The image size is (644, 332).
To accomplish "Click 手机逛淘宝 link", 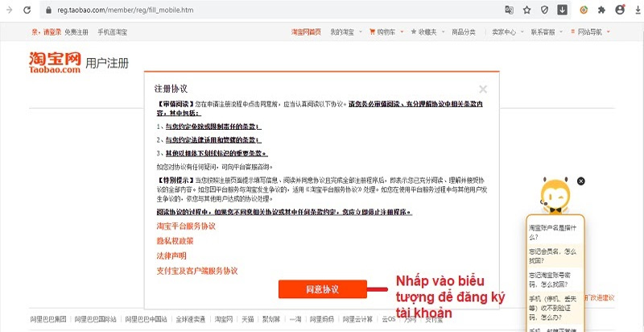I will tap(112, 32).
